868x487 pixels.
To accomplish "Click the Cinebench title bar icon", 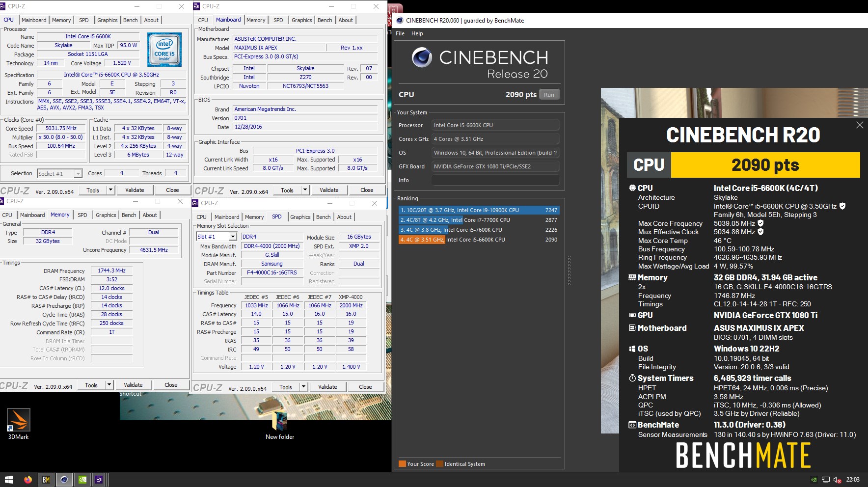I will click(400, 20).
